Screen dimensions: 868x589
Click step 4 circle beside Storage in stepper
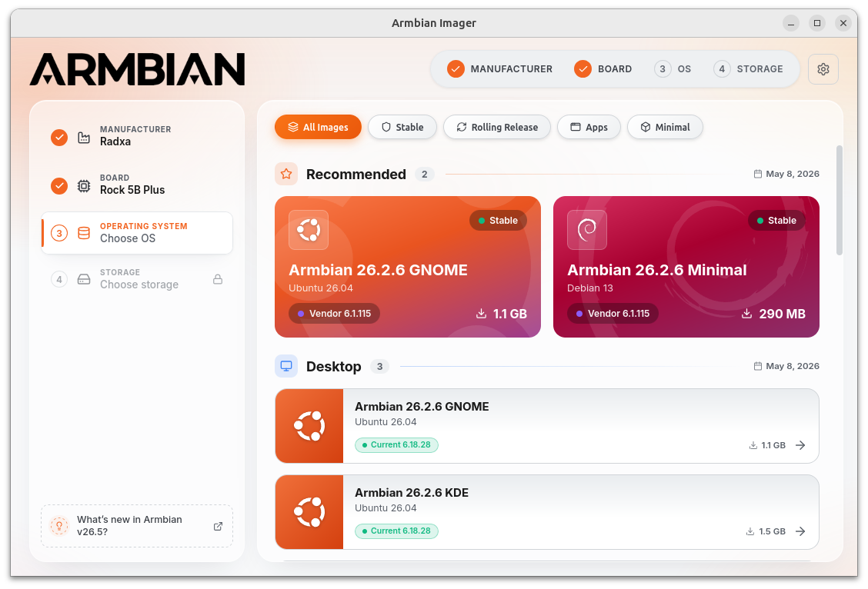click(722, 69)
